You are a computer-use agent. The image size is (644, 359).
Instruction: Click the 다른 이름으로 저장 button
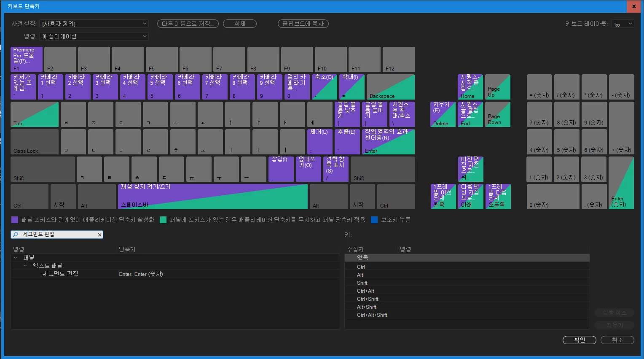[188, 24]
